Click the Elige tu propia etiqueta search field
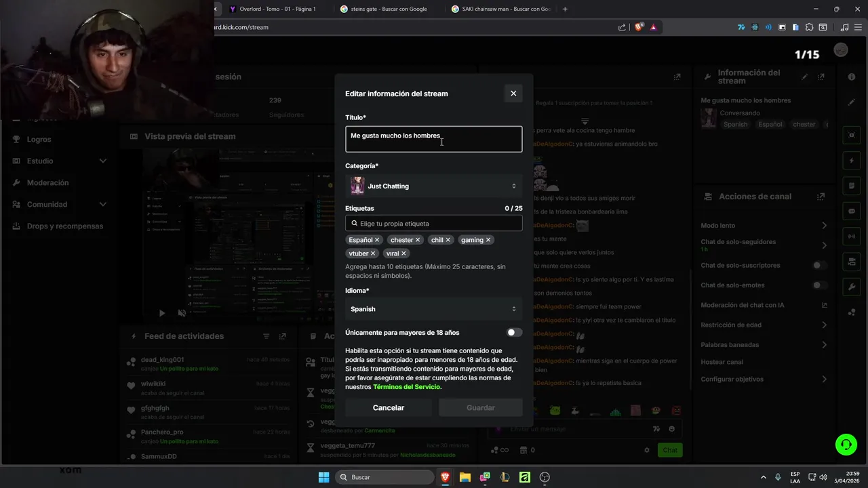The height and width of the screenshot is (488, 868). tap(434, 223)
